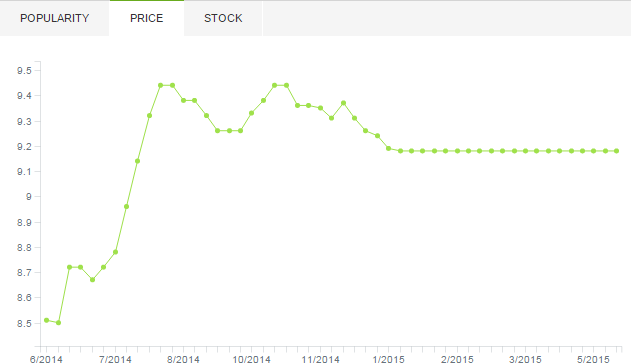Image resolution: width=631 pixels, height=363 pixels.
Task: Click the 6/2014 axis label
Action: pyautogui.click(x=46, y=359)
